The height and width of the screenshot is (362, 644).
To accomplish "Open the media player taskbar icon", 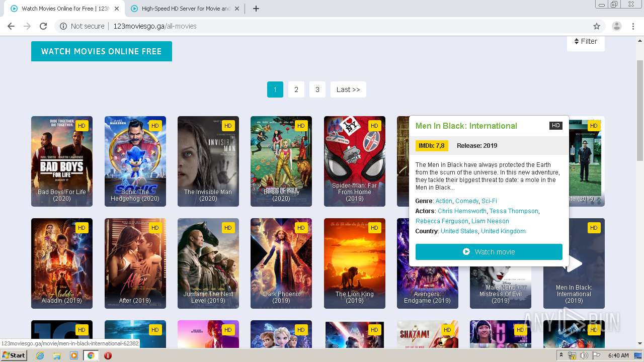I will coord(74,355).
